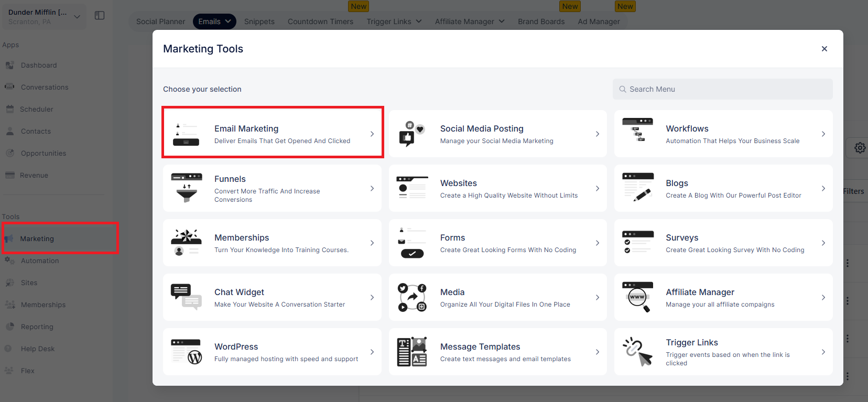This screenshot has height=402, width=868.
Task: Open Help Desk in the sidebar
Action: pos(38,349)
